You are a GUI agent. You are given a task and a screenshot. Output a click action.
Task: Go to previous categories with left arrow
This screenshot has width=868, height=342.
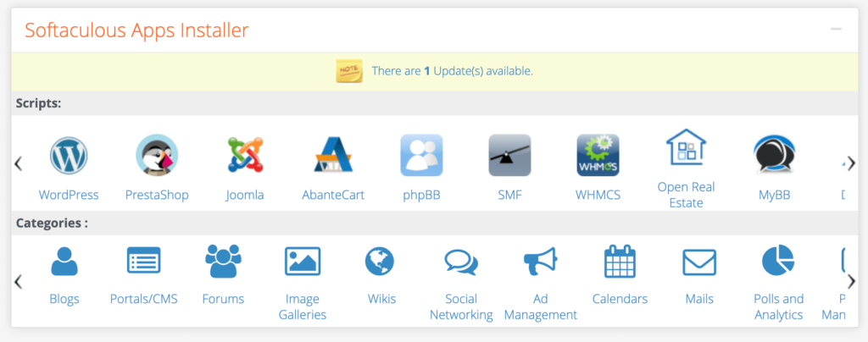point(19,281)
